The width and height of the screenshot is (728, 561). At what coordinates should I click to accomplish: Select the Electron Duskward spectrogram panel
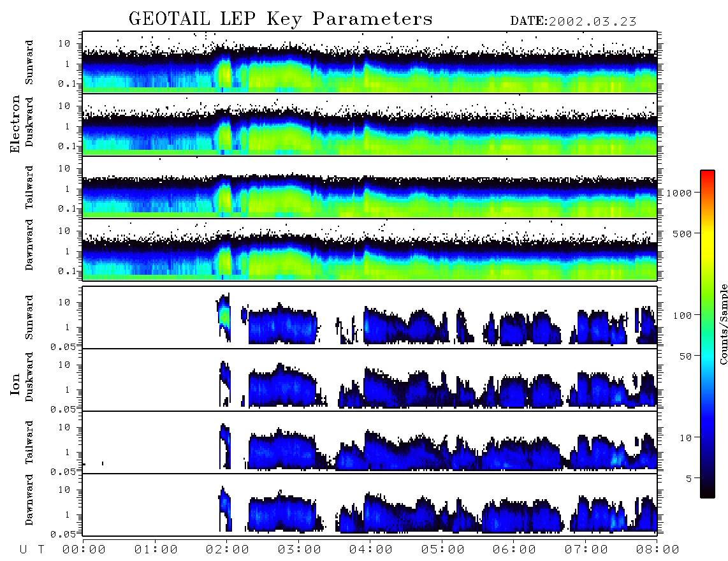(x=370, y=124)
